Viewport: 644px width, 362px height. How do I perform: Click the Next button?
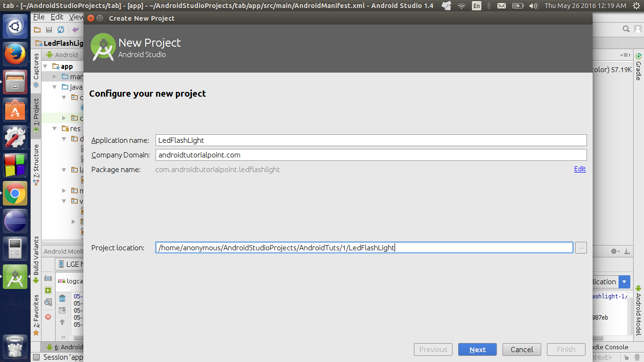[477, 350]
